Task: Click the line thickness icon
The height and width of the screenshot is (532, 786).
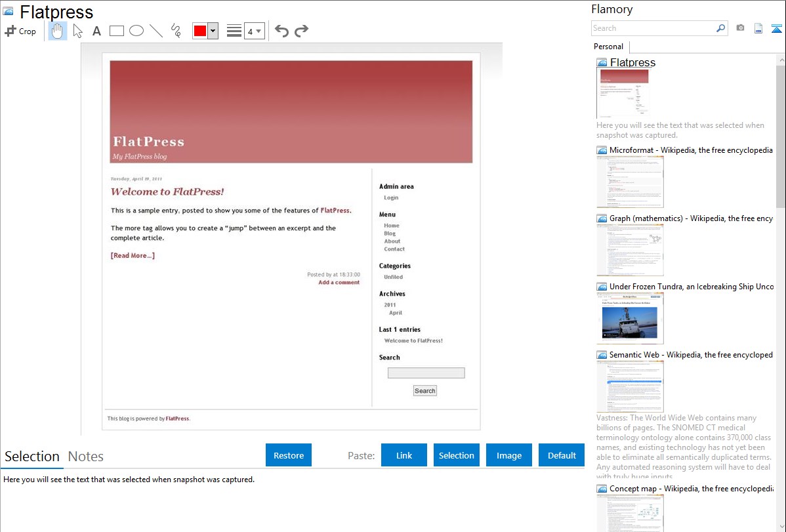Action: click(x=234, y=31)
